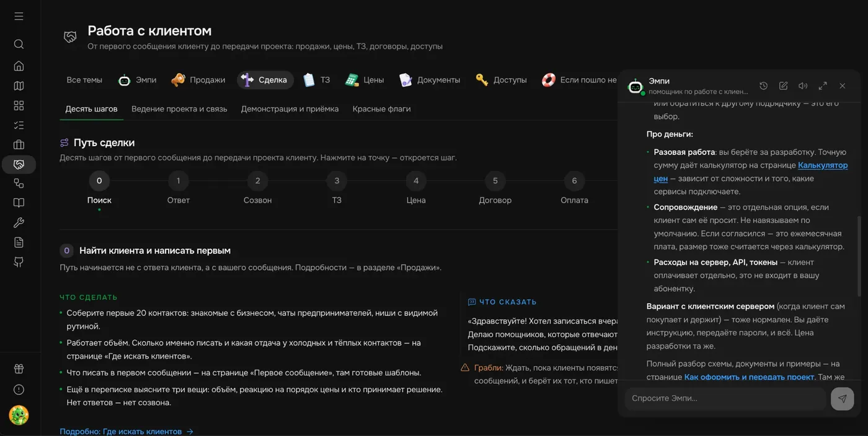Open search from the sidebar magnifier icon

(19, 44)
